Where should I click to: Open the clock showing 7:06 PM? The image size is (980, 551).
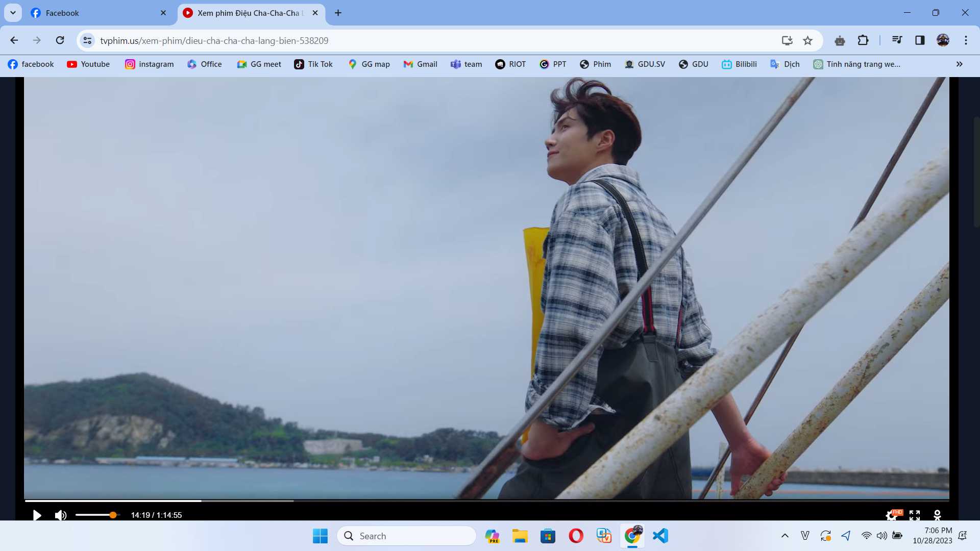[x=932, y=536]
